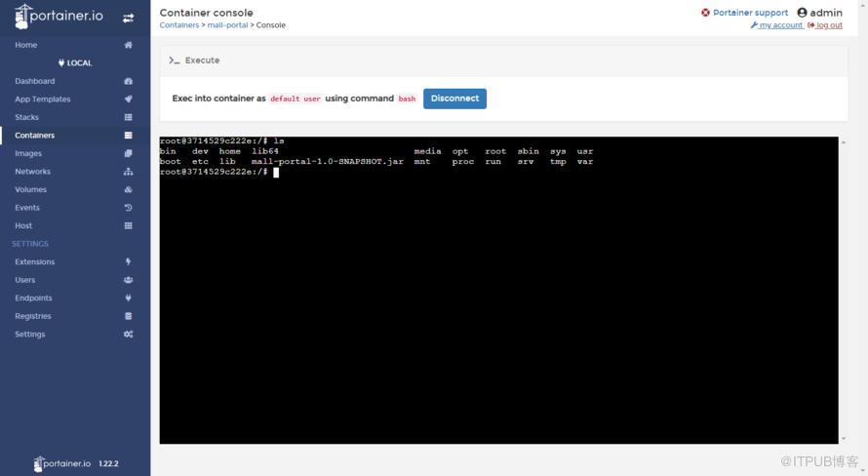This screenshot has height=476, width=868.
Task: Click the Events history icon
Action: pyautogui.click(x=129, y=208)
